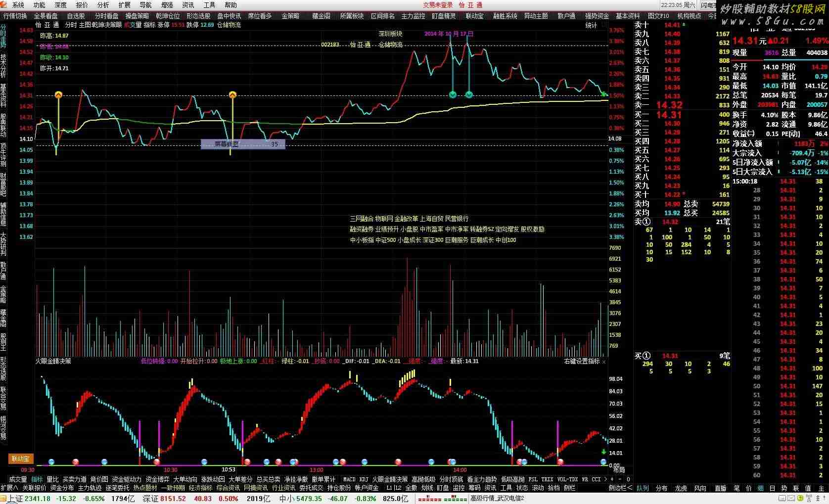829x504 pixels.
Task: Click the 融资融券 concept tag
Action: (x=362, y=229)
